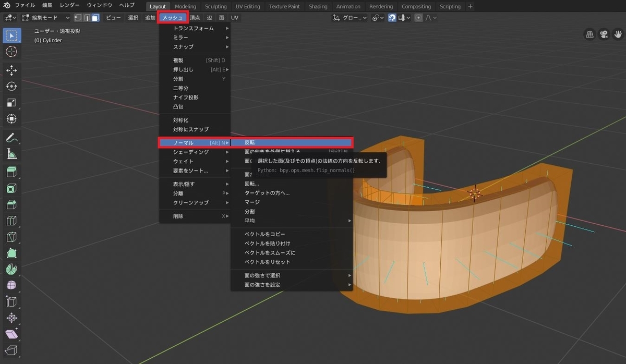626x364 pixels.
Task: Open the snapping options dropdown
Action: (x=404, y=18)
